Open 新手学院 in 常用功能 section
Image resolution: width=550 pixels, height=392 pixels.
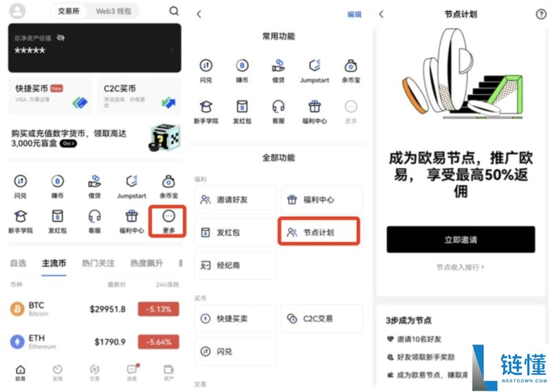(x=206, y=111)
